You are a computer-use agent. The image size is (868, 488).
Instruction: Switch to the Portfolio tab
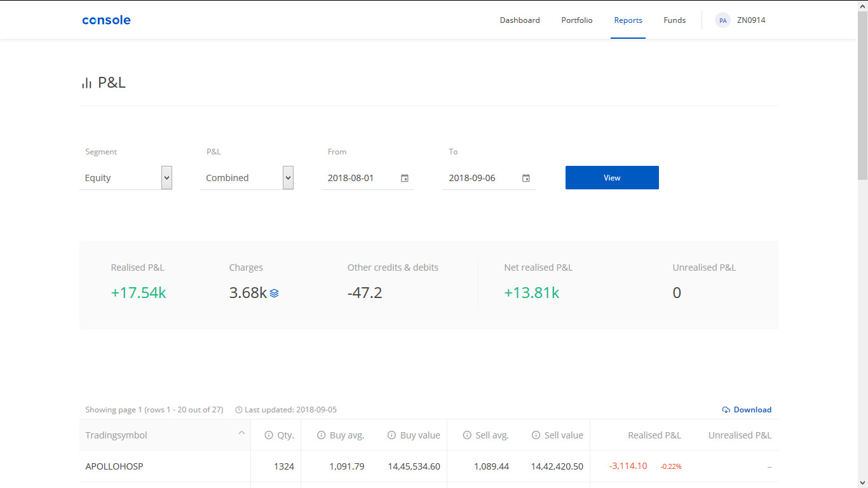577,20
